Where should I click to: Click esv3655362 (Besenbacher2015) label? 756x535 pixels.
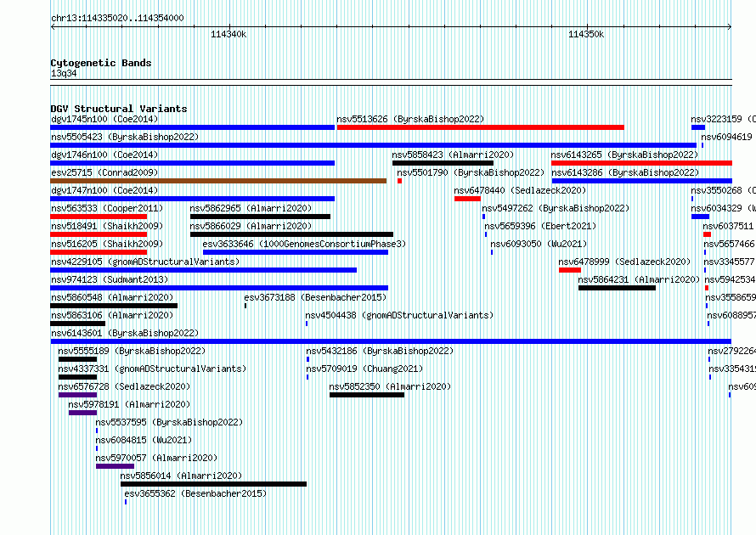tap(195, 493)
